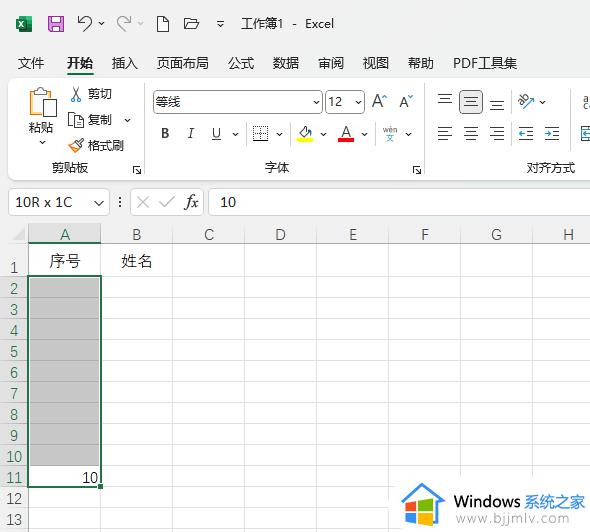Image resolution: width=590 pixels, height=532 pixels.
Task: Apply red font color
Action: 346,134
